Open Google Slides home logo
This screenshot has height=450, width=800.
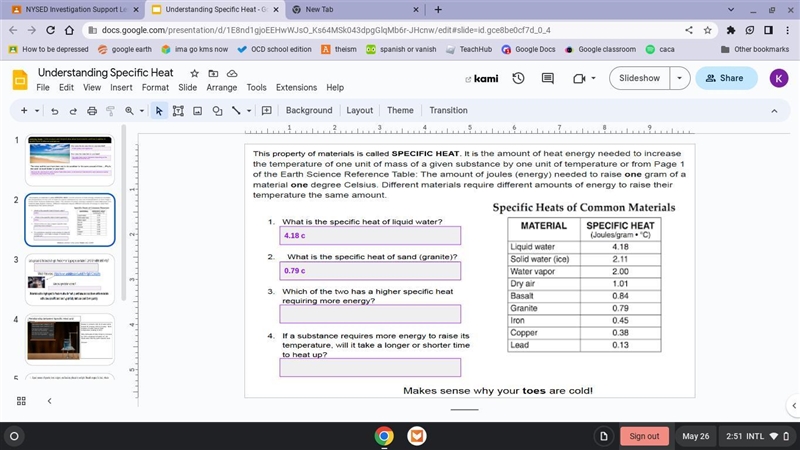[x=20, y=80]
